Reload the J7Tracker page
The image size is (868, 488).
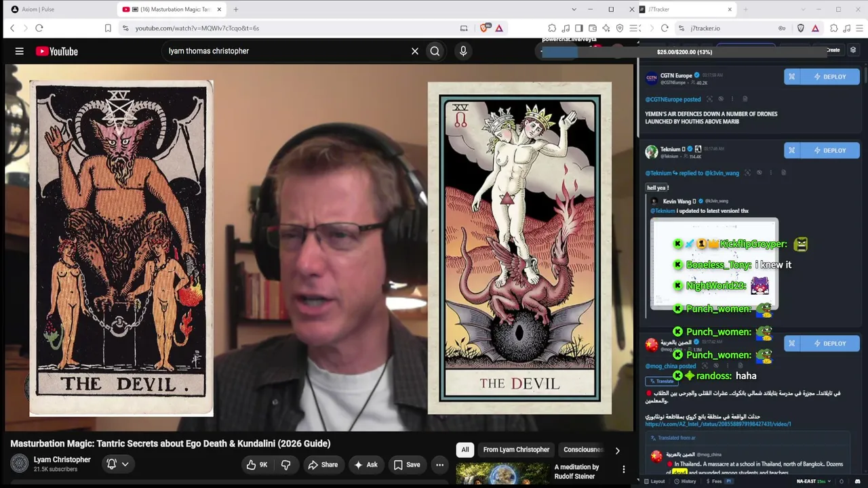tap(665, 28)
